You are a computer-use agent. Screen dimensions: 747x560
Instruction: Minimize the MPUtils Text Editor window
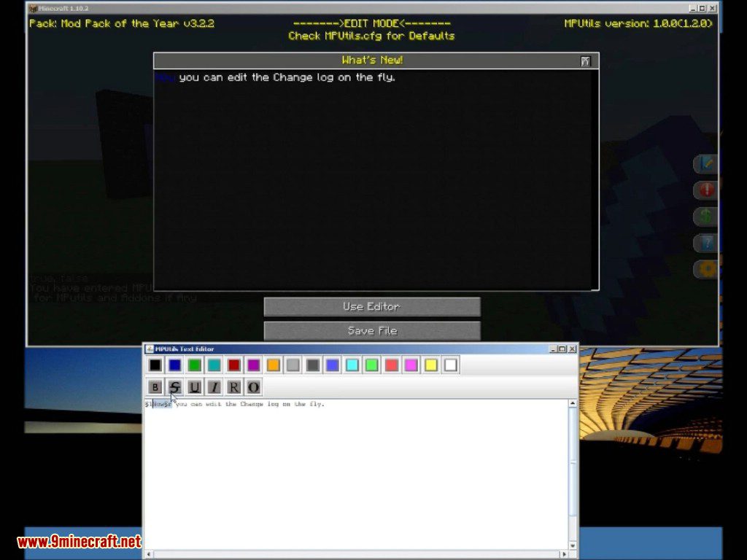[x=553, y=349]
